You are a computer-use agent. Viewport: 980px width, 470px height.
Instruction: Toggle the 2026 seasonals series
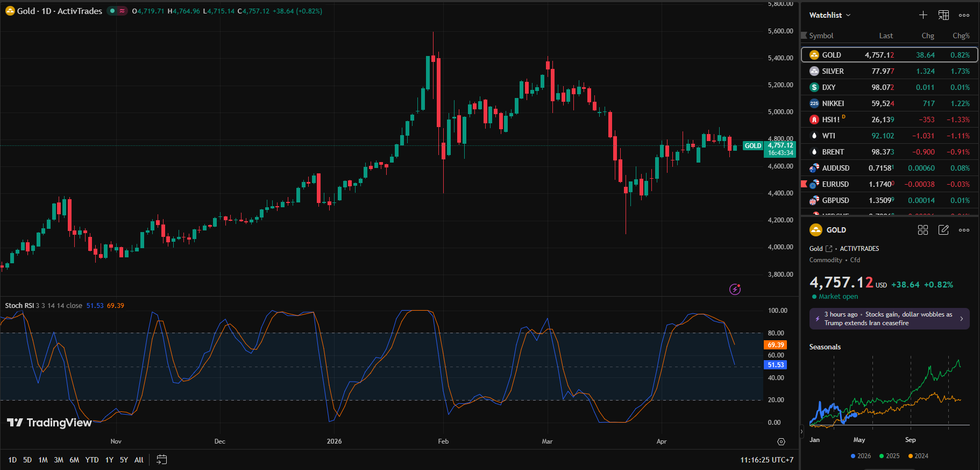(x=861, y=456)
